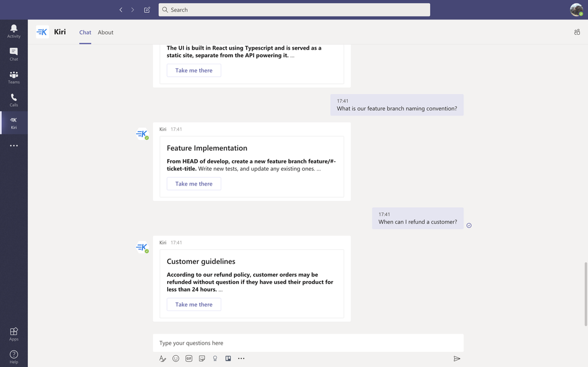Open the Activity bell in the sidebar
The height and width of the screenshot is (367, 588).
click(14, 31)
